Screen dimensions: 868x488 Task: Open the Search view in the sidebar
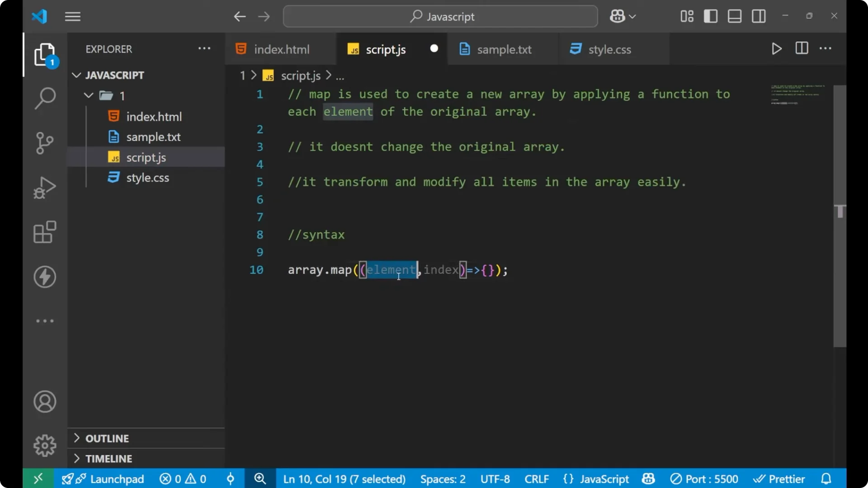point(44,98)
